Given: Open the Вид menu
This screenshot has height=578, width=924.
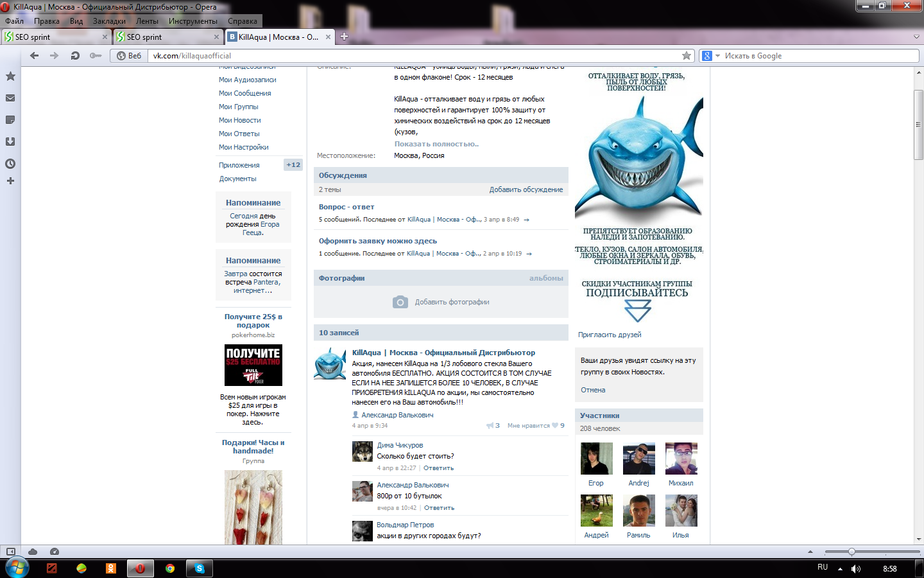Looking at the screenshot, I should 76,21.
